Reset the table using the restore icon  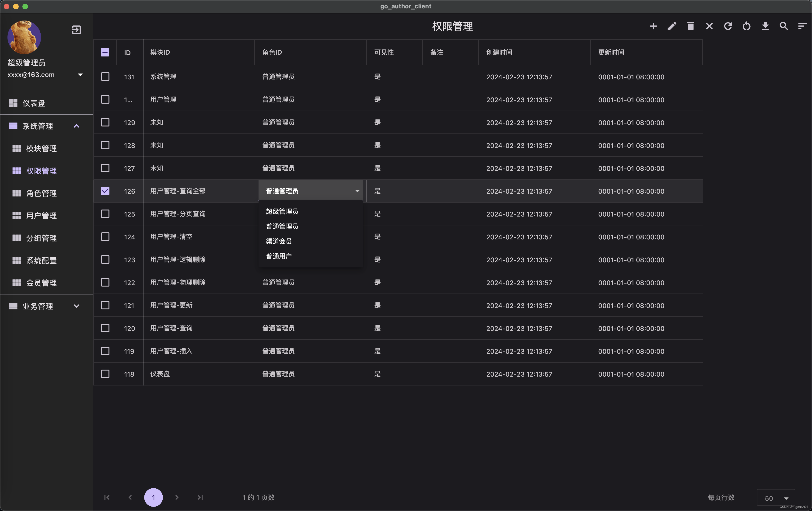[747, 26]
